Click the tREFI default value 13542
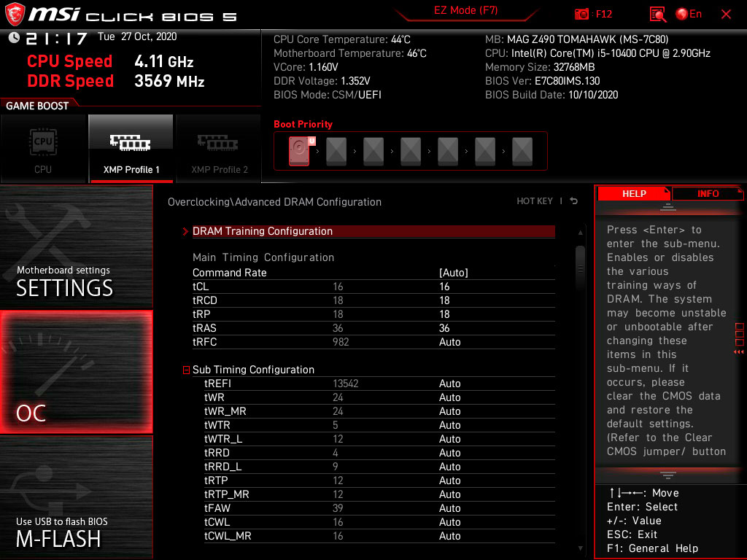 coord(345,384)
